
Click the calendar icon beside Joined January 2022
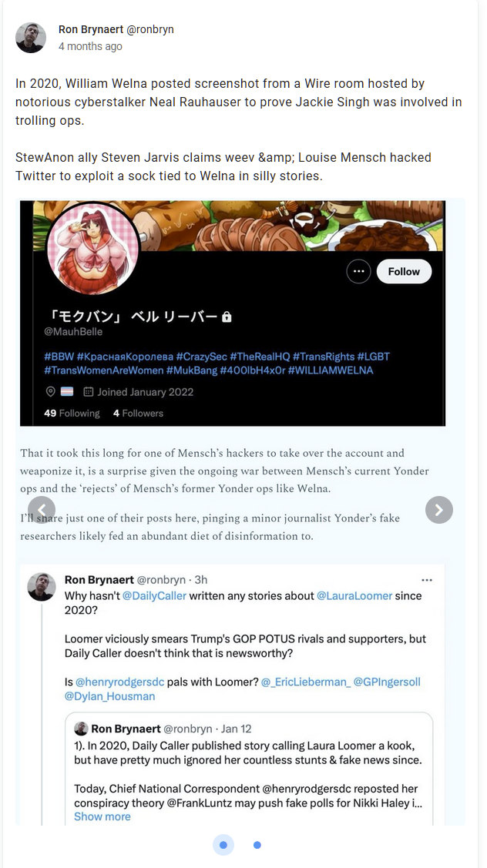(88, 392)
